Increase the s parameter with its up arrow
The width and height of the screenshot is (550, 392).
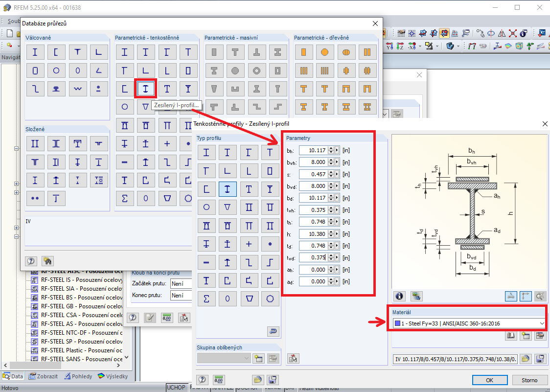[331, 172]
